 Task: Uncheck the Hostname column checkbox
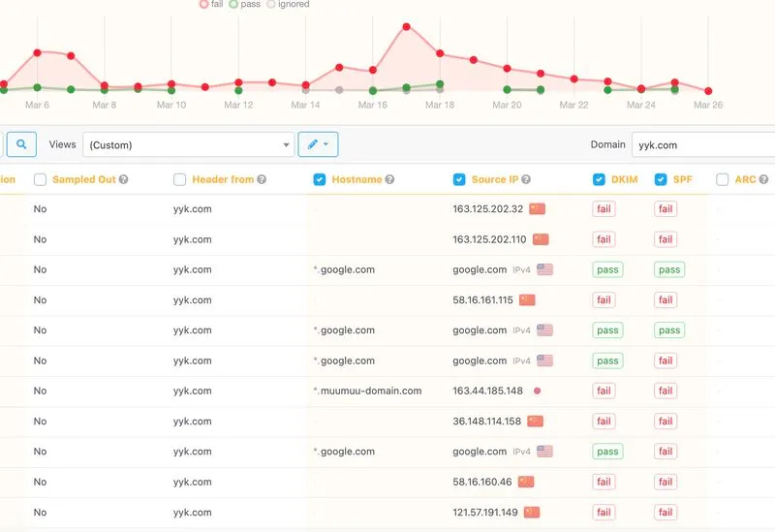320,179
